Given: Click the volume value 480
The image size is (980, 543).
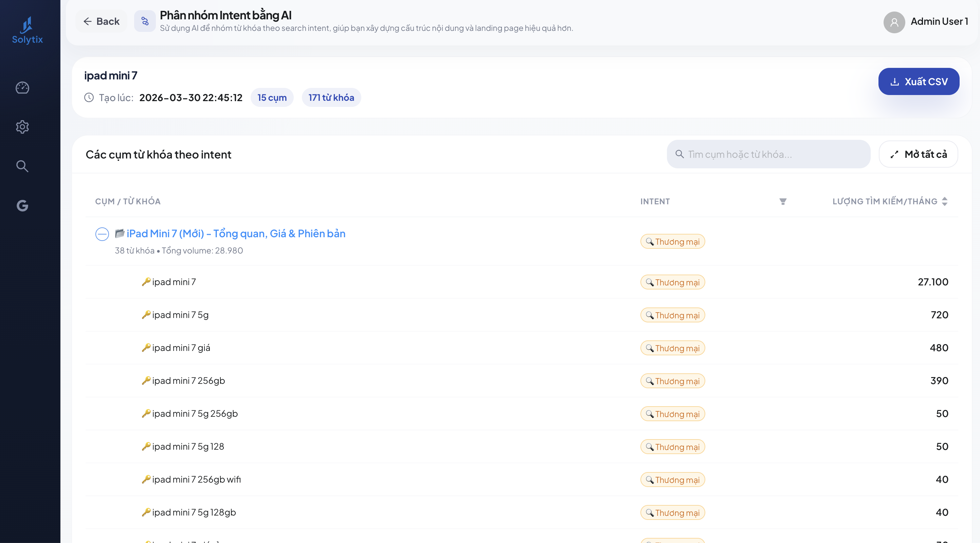Looking at the screenshot, I should (939, 348).
